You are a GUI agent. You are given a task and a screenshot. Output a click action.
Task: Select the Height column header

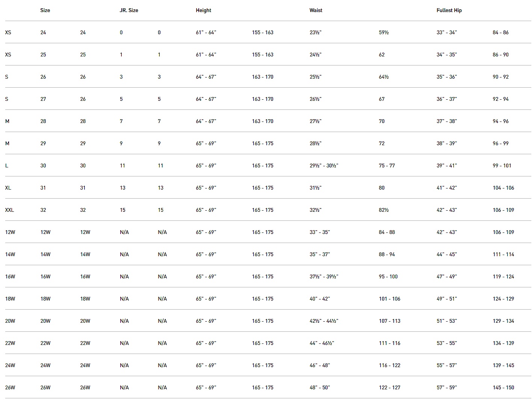pos(203,11)
